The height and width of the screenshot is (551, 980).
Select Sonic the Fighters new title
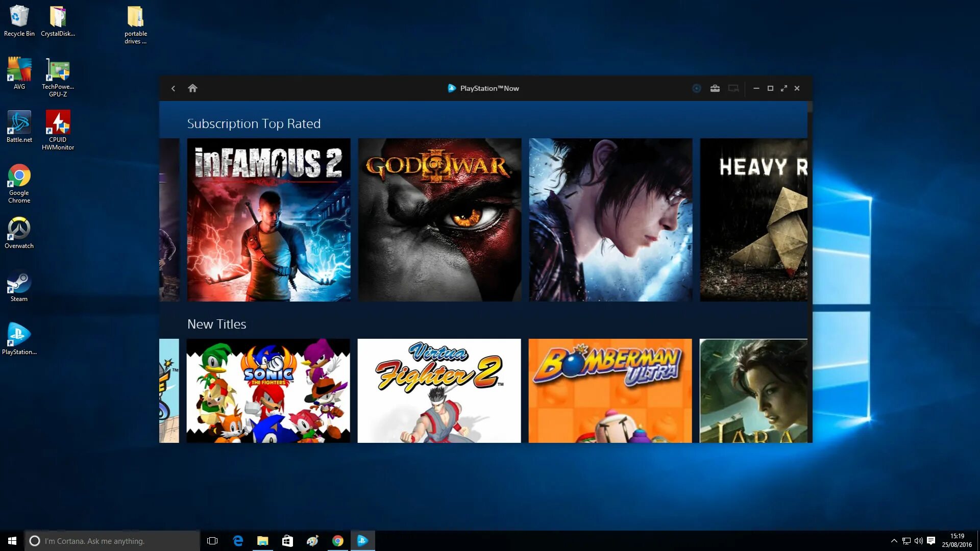(268, 390)
